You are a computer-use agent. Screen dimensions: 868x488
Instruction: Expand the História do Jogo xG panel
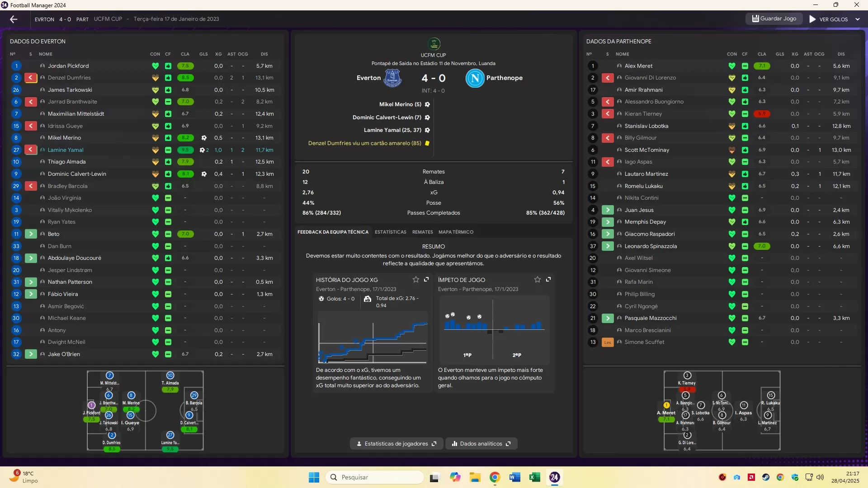tap(426, 280)
